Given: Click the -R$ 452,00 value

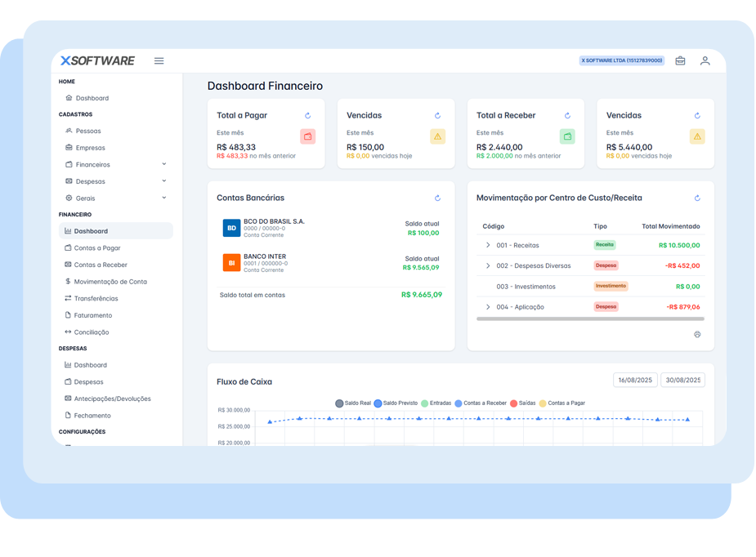Looking at the screenshot, I should (682, 265).
